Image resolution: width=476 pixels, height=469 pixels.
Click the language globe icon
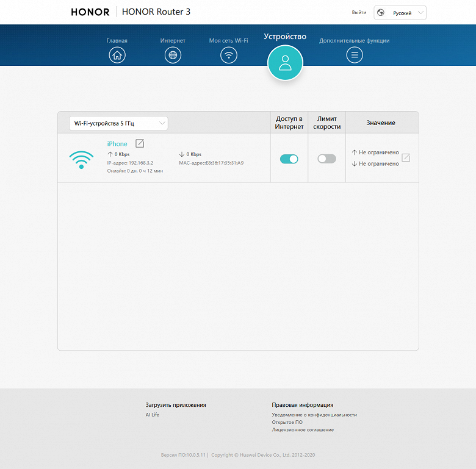tap(380, 12)
